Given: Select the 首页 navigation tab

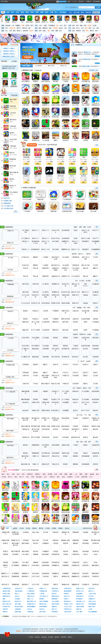Looking at the screenshot, I should 3,12.
